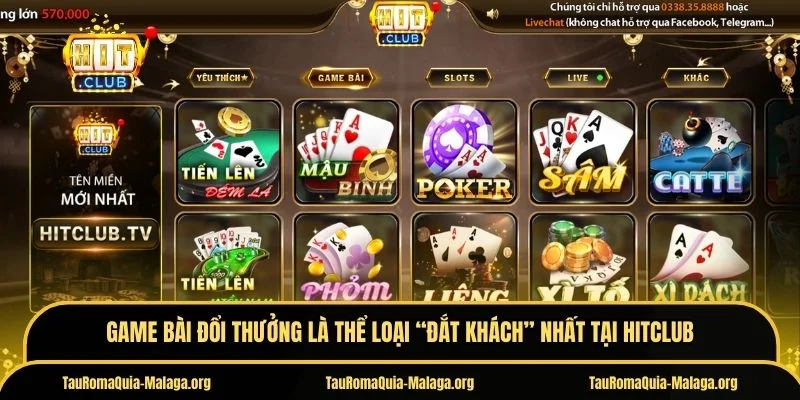800x400 pixels.
Task: Open the Live tab with green dot
Action: tap(577, 78)
